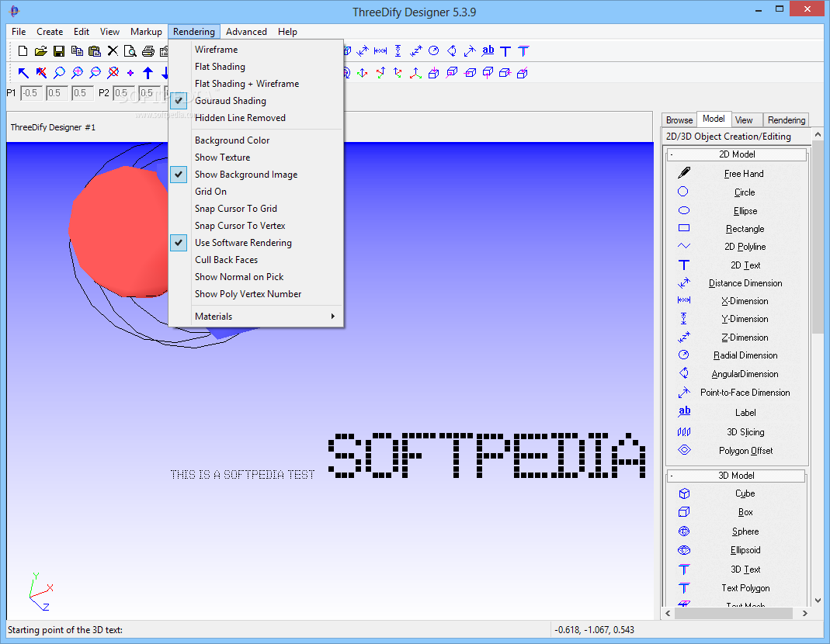
Task: Enable Show Normal on Pick
Action: (256, 277)
